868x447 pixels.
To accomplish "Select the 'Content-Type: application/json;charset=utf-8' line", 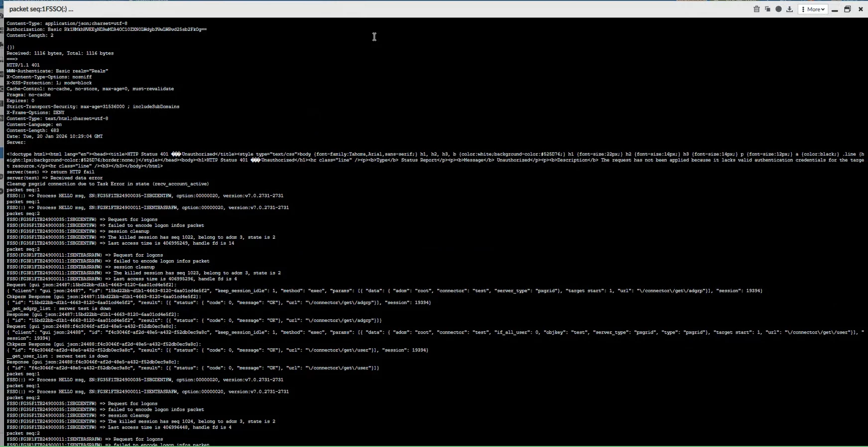I will (67, 23).
